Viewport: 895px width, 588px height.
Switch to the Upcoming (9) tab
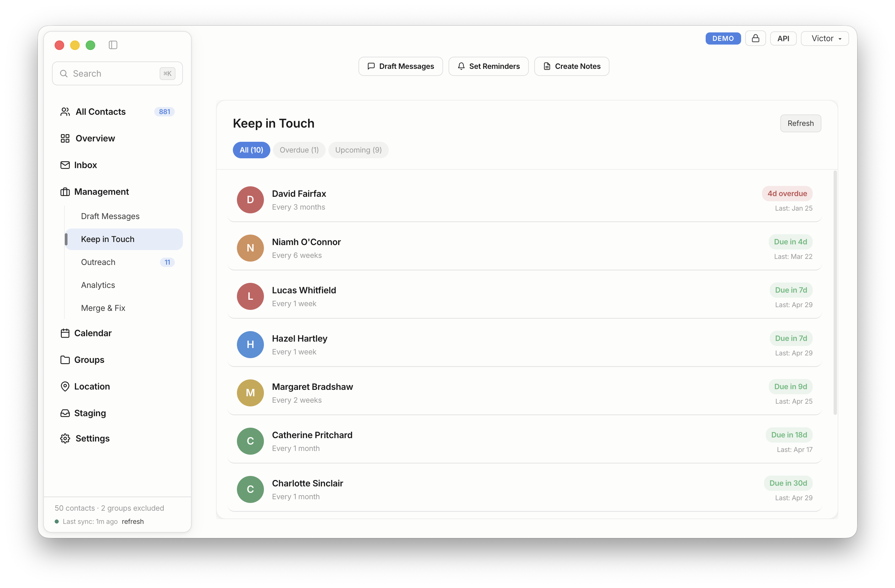tap(358, 150)
